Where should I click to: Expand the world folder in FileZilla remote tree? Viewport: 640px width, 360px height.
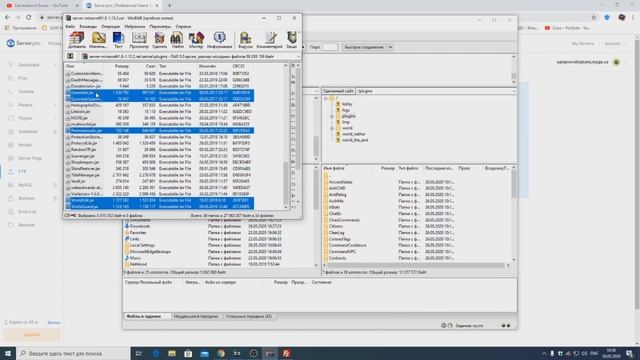click(x=332, y=128)
